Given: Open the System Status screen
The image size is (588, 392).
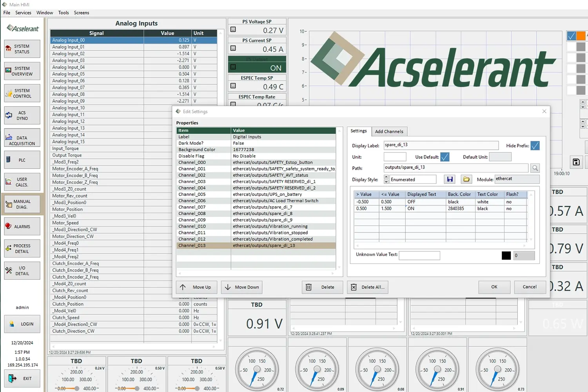Looking at the screenshot, I should 22,49.
